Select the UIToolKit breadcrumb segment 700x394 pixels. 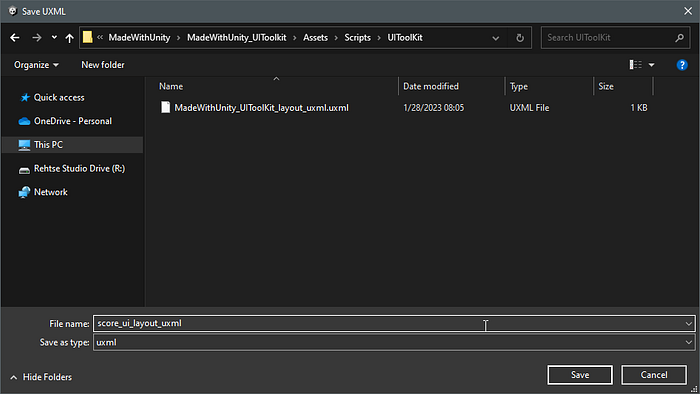pos(404,37)
